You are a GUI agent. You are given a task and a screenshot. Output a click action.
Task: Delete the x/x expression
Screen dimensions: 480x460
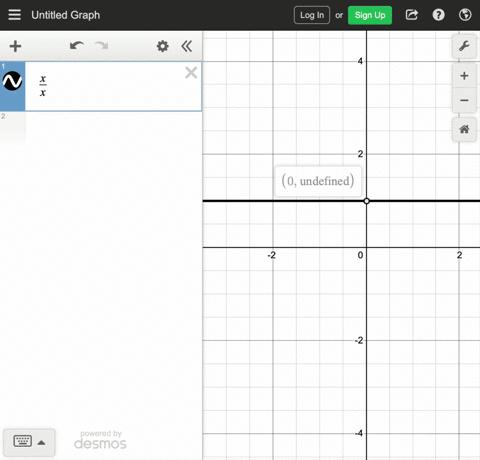point(191,72)
